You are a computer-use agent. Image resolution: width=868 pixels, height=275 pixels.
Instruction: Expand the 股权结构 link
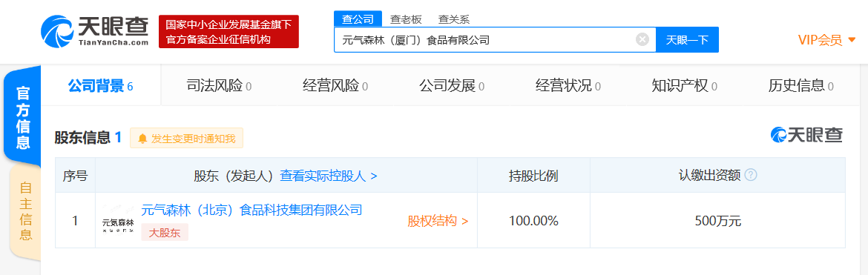tap(438, 222)
